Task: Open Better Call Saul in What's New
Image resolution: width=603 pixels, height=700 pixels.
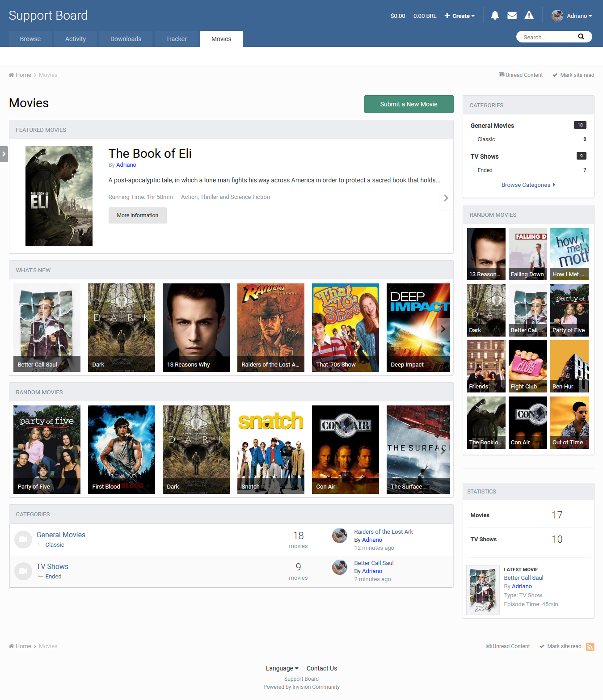Action: click(47, 328)
